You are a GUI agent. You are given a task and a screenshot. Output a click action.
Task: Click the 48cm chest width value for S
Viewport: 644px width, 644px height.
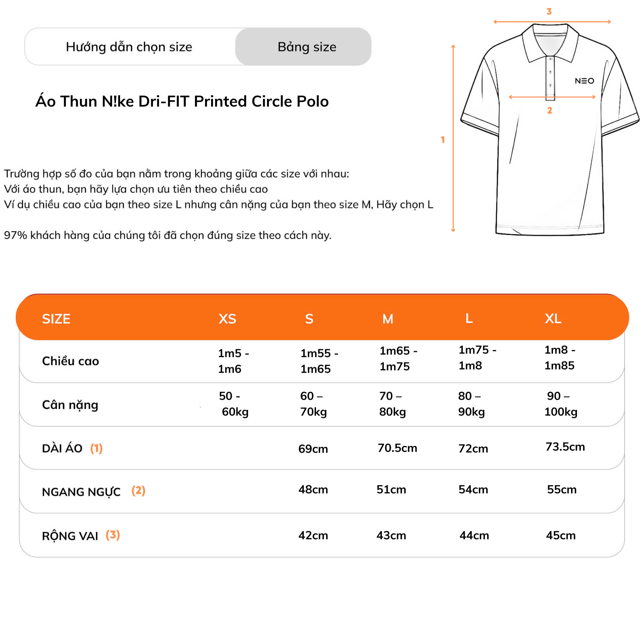[x=313, y=489]
